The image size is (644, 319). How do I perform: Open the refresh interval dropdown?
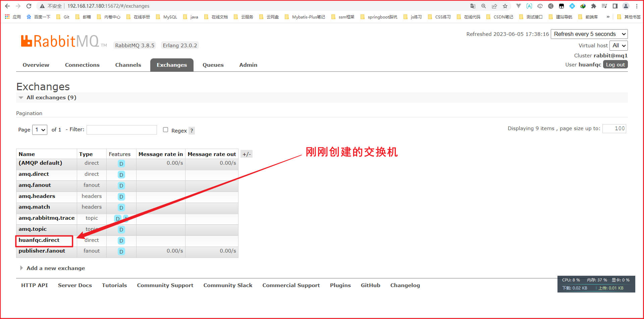point(589,34)
